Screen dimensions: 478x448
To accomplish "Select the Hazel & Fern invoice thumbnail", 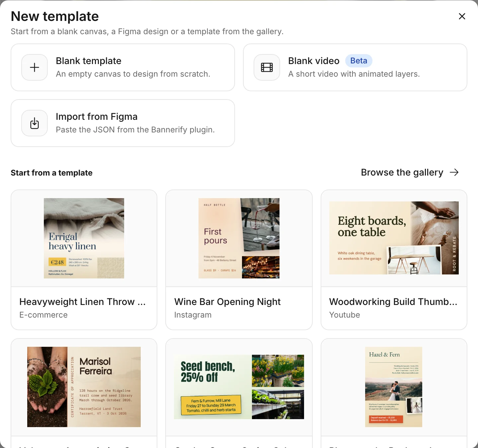I will 394,387.
